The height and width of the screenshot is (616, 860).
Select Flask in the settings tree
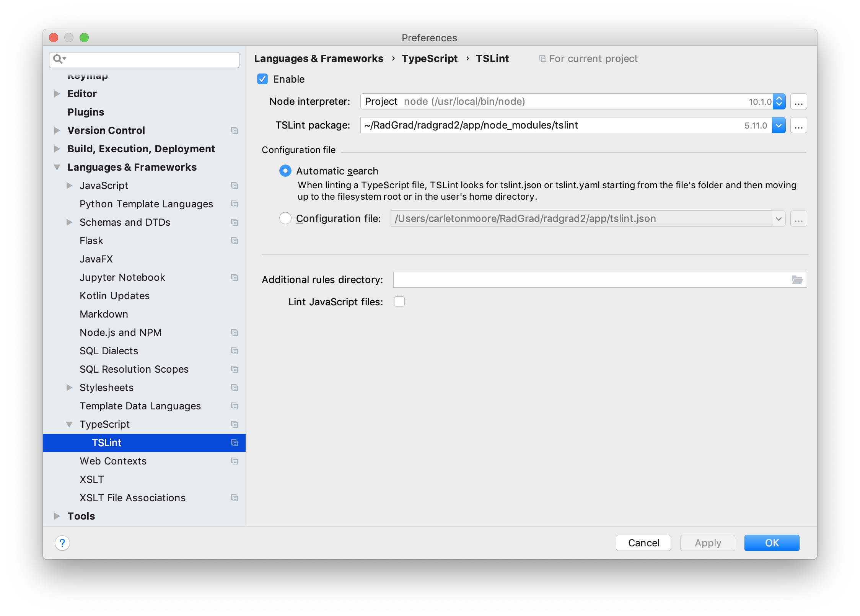coord(91,241)
